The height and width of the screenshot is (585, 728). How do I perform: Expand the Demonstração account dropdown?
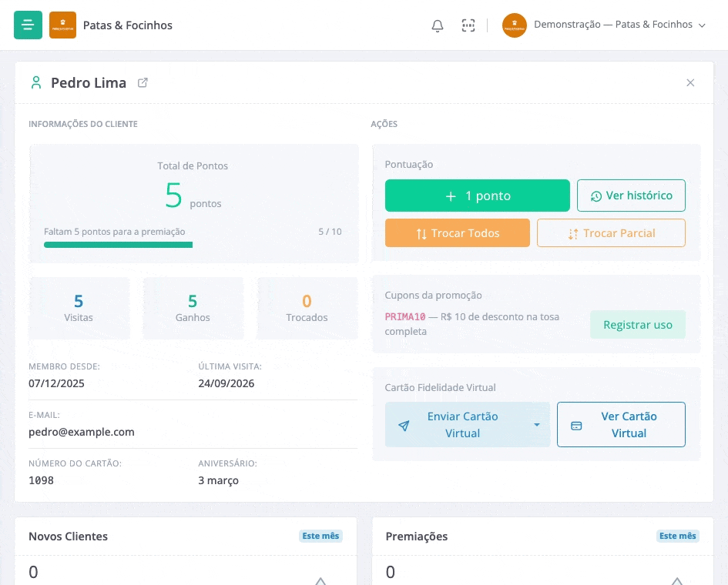(x=620, y=25)
